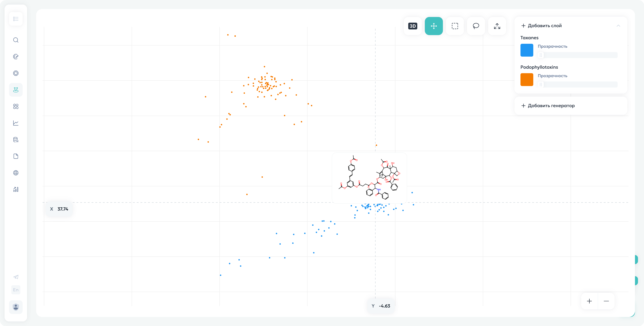Open the globe icon in sidebar

coord(16,173)
